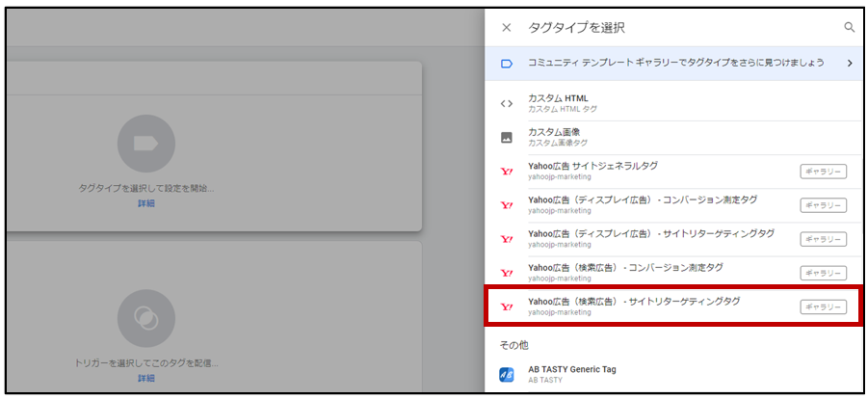Click Yahoo icon for ディスプレイ広告 コンバージョン測定タグ
The image size is (868, 399).
(507, 205)
